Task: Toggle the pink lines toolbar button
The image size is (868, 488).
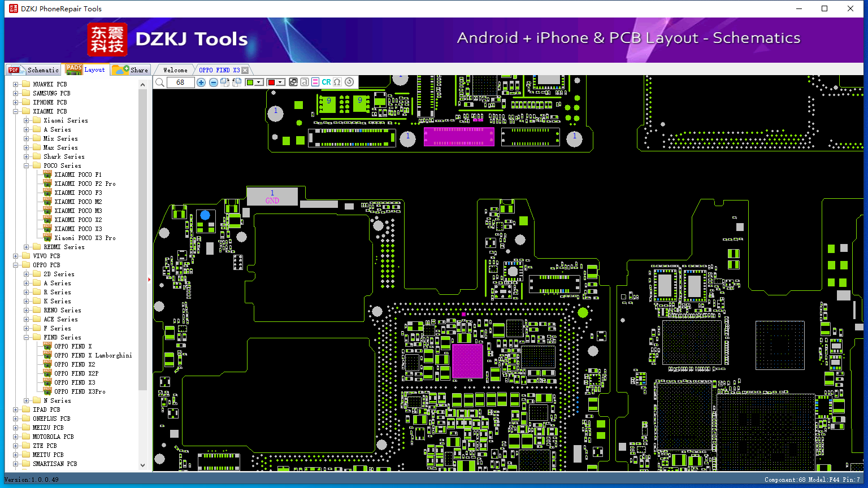Action: point(315,82)
